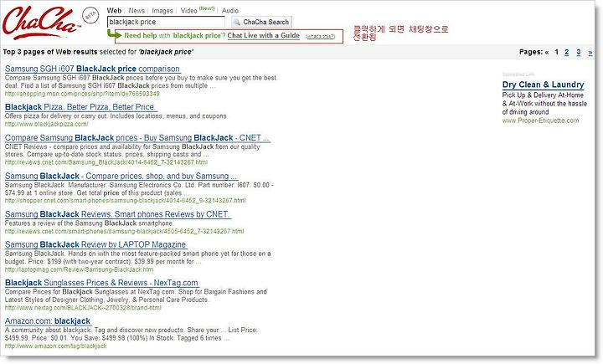Open 'Compare Samsung BlackJack prices - CNET' result
The width and height of the screenshot is (603, 364).
click(137, 137)
